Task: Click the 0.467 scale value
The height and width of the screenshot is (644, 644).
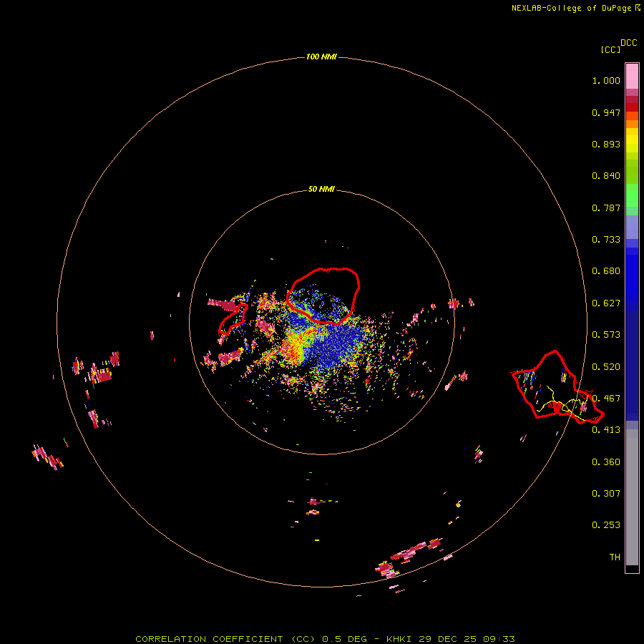Action: point(606,399)
